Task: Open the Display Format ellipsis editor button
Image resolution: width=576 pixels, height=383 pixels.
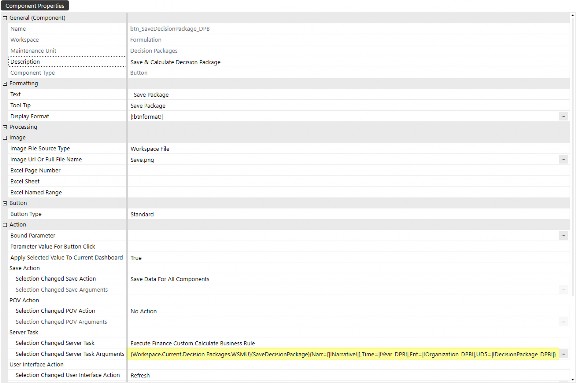Action: tap(563, 116)
